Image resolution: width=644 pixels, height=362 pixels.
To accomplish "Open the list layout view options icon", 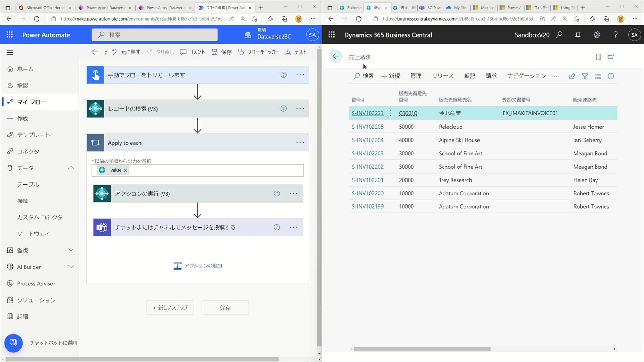I will point(598,76).
